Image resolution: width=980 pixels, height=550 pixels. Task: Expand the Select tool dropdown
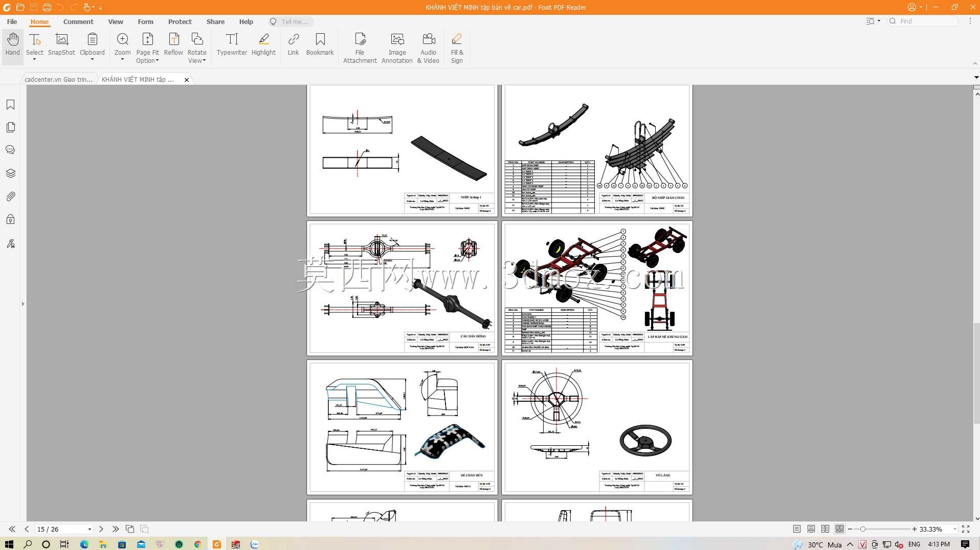tap(34, 60)
